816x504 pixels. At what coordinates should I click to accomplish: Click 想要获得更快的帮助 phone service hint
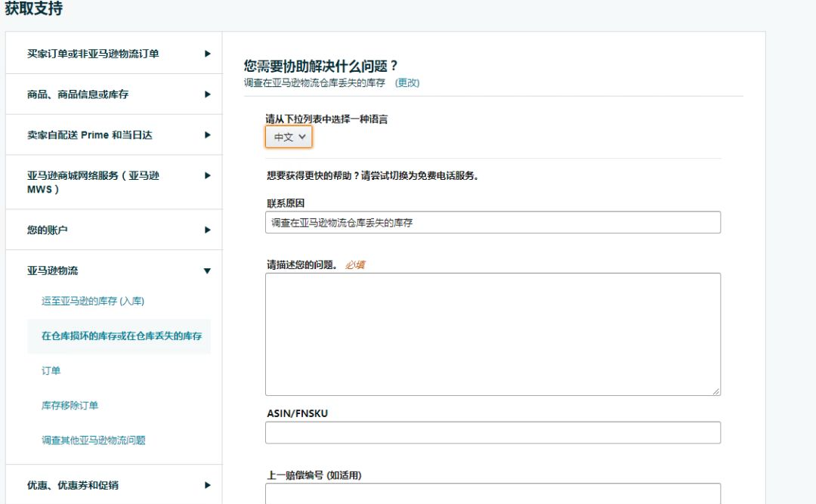[x=372, y=176]
